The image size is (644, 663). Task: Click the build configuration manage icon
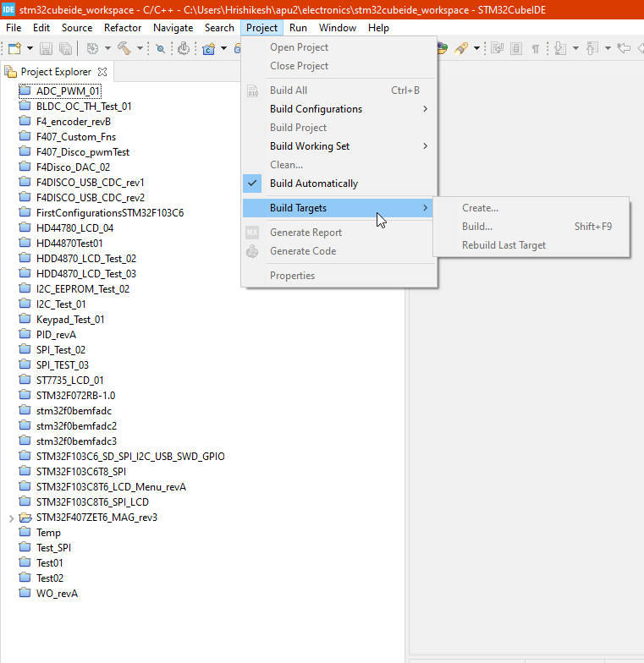pyautogui.click(x=92, y=49)
